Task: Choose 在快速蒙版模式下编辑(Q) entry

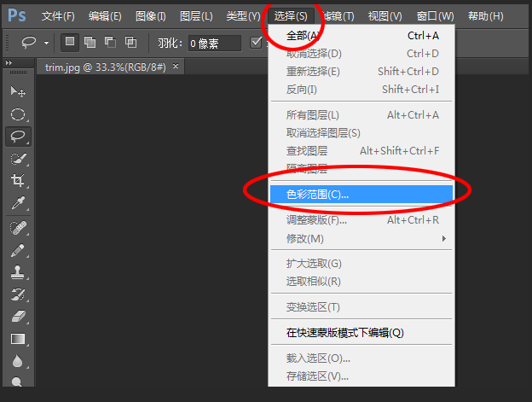Action: [x=361, y=333]
